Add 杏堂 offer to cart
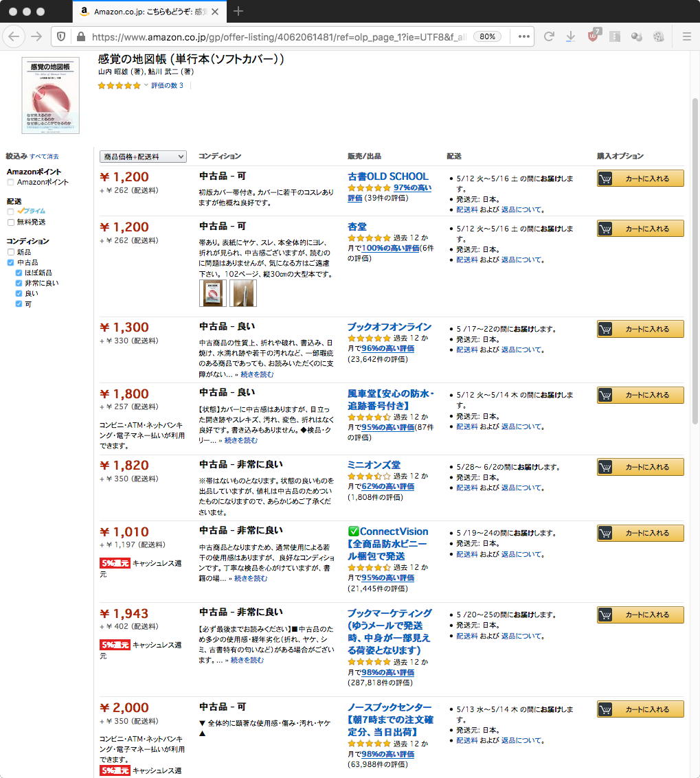This screenshot has height=778, width=700. pyautogui.click(x=640, y=229)
